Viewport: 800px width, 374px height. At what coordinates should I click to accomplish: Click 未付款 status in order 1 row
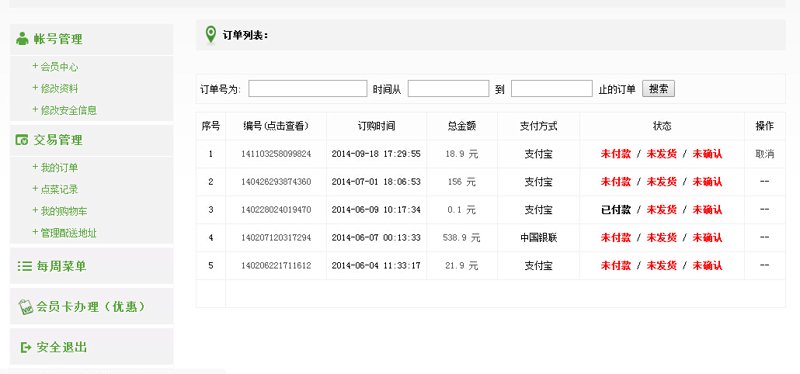coord(616,154)
